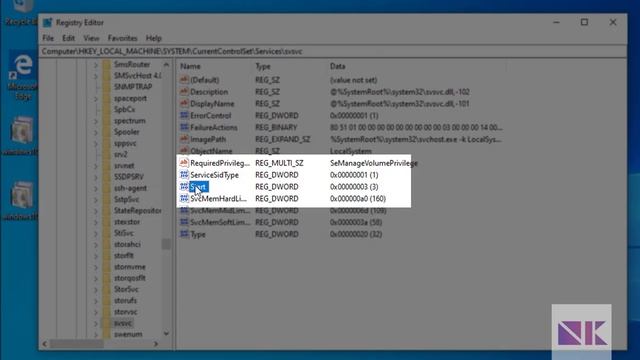Open the View menu
Viewport: 640px width, 360px height.
click(91, 38)
